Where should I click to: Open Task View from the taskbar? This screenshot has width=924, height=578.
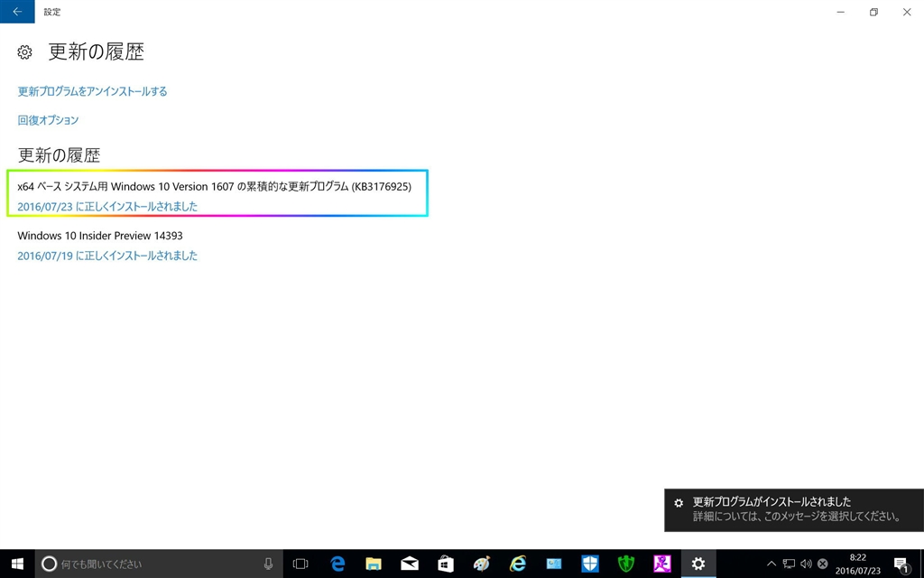(x=300, y=564)
